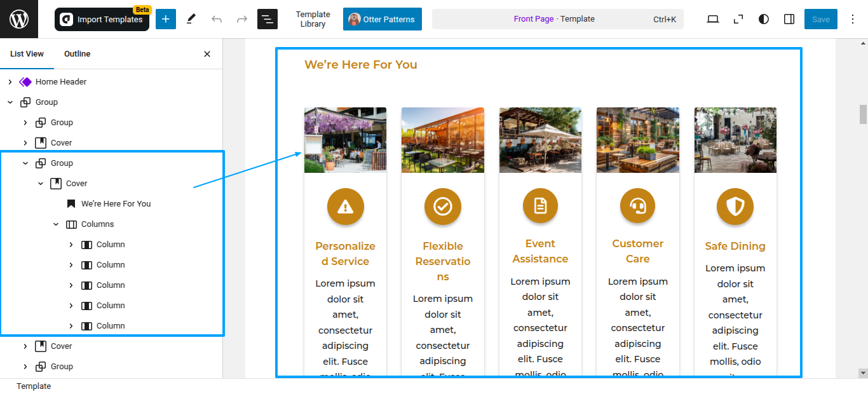Click the undo arrow icon
868x394 pixels.
pyautogui.click(x=217, y=19)
